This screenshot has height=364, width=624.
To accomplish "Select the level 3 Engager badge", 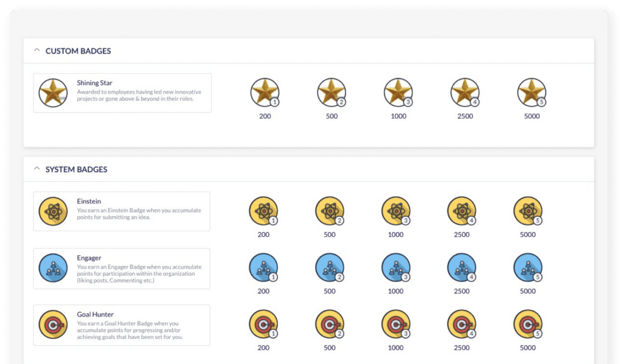I will [x=395, y=268].
